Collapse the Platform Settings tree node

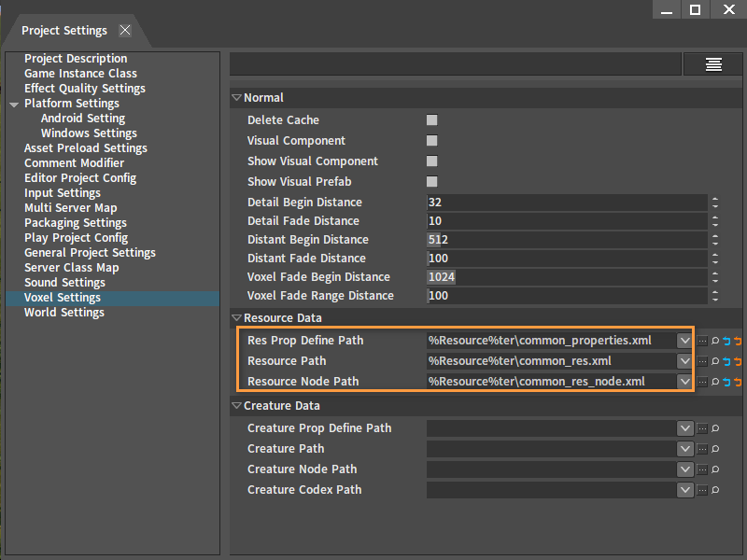pyautogui.click(x=14, y=105)
